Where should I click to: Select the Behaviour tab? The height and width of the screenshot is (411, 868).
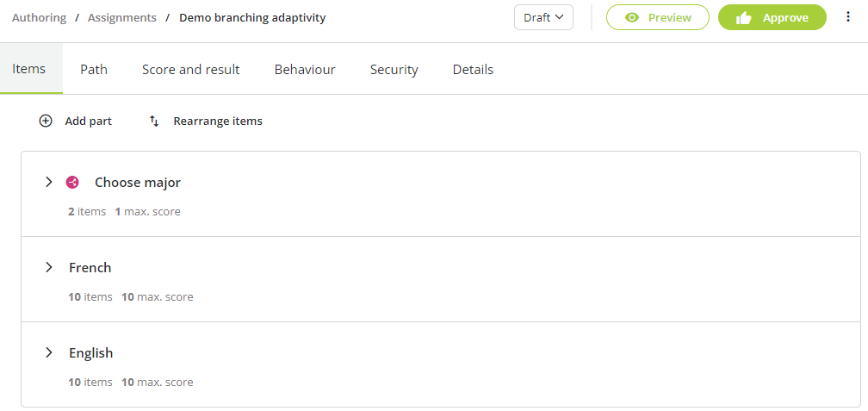pos(305,69)
